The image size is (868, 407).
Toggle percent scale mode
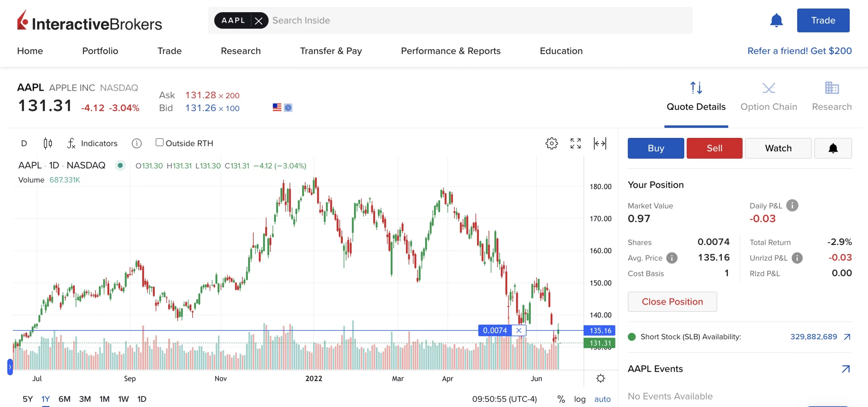point(561,399)
